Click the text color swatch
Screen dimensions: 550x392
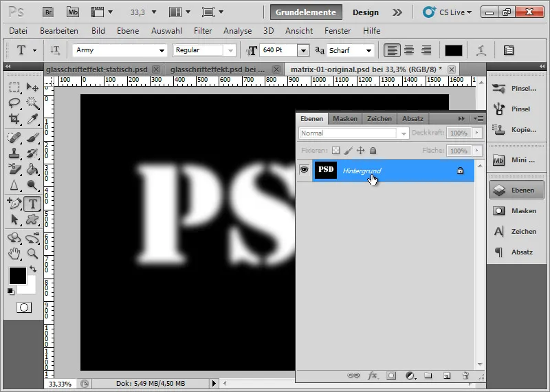(454, 50)
